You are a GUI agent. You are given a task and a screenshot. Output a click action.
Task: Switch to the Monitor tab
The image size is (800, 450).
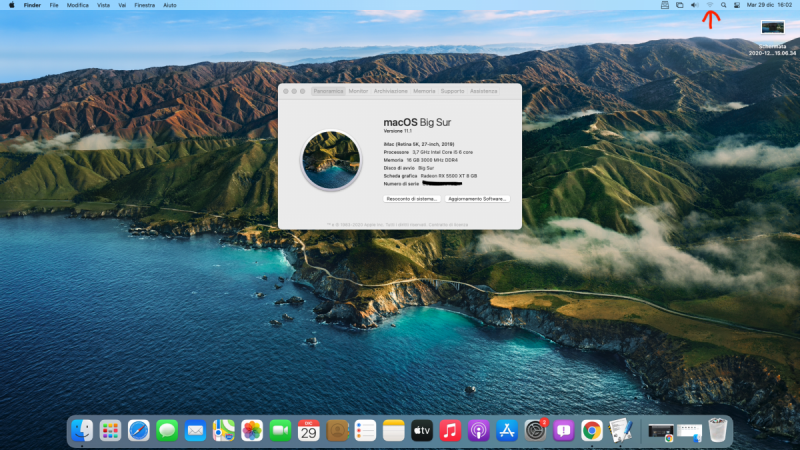pos(358,91)
